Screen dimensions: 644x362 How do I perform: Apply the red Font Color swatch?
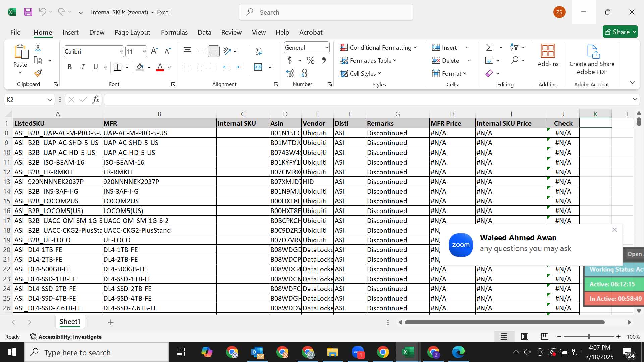(160, 67)
